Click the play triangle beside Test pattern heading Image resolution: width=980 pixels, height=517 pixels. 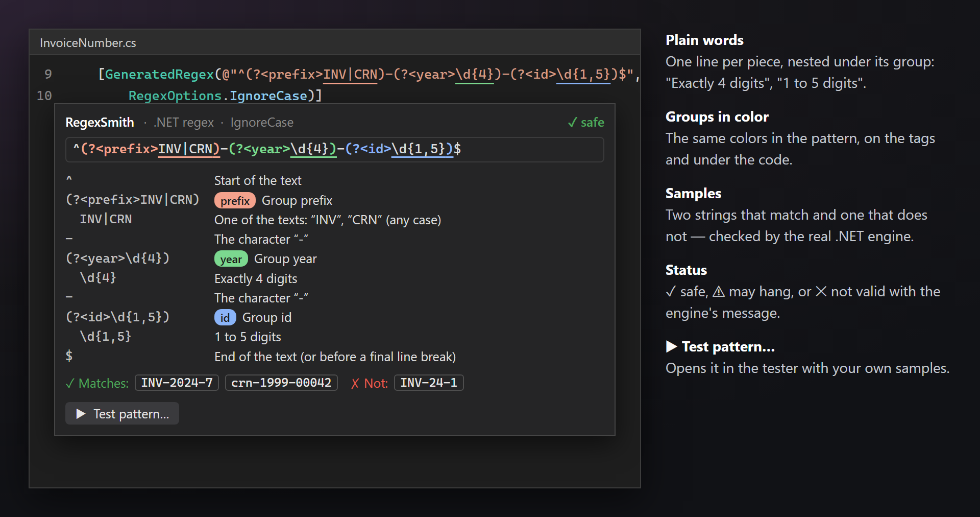(x=672, y=347)
